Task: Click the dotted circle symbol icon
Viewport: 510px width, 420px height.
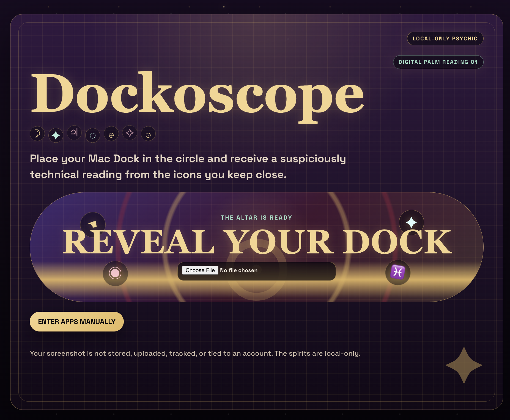Action: click(x=93, y=135)
